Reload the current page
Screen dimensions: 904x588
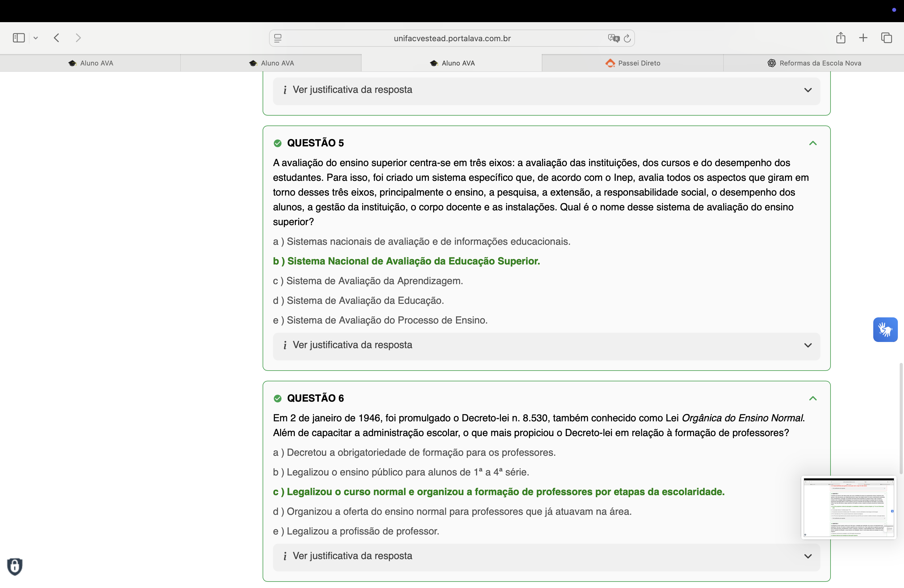[x=627, y=38]
